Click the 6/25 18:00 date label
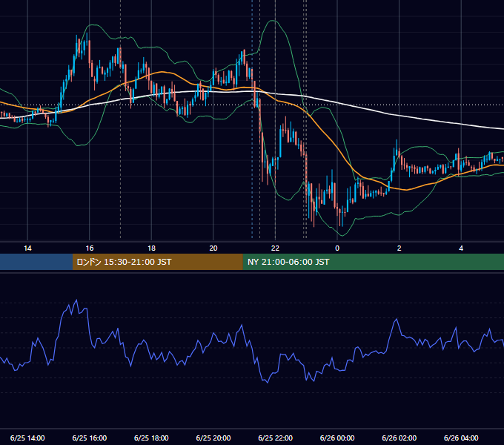This screenshot has width=504, height=445. pyautogui.click(x=151, y=438)
